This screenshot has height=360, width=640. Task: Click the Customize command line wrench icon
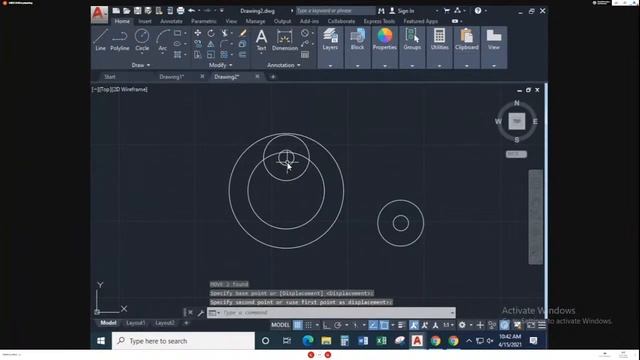point(200,313)
